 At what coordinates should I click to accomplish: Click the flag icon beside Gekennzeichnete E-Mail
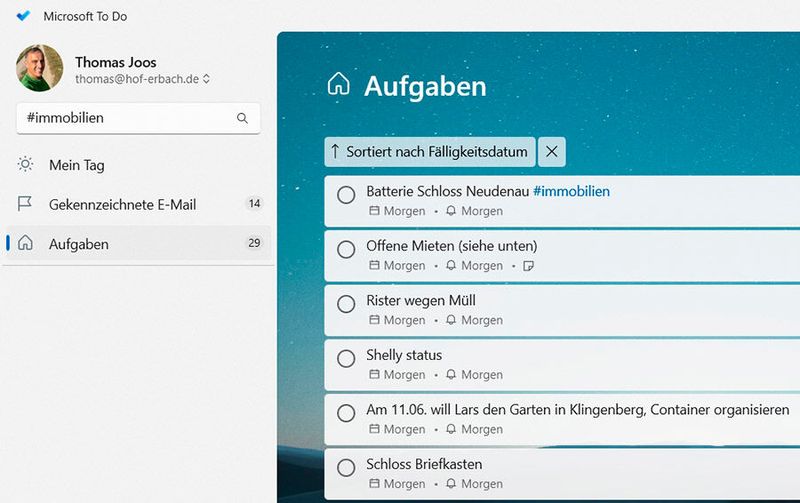click(x=25, y=204)
